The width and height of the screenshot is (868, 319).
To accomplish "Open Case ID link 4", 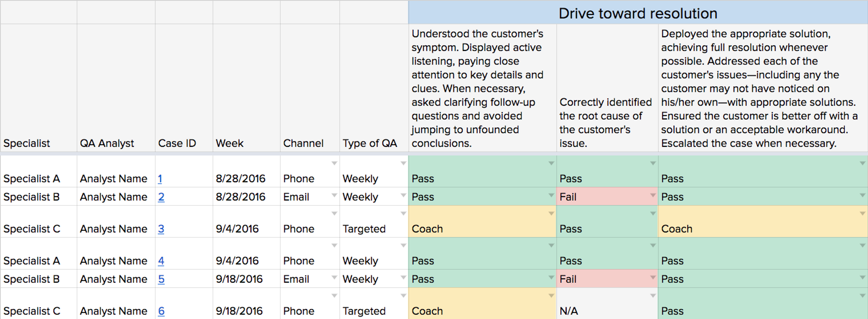I will (x=161, y=261).
